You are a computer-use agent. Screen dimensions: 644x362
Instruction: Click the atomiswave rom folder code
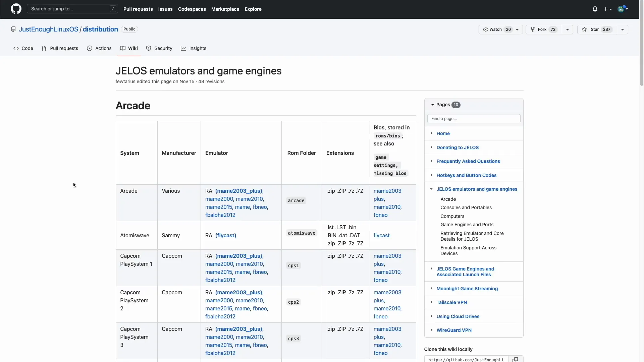click(302, 233)
